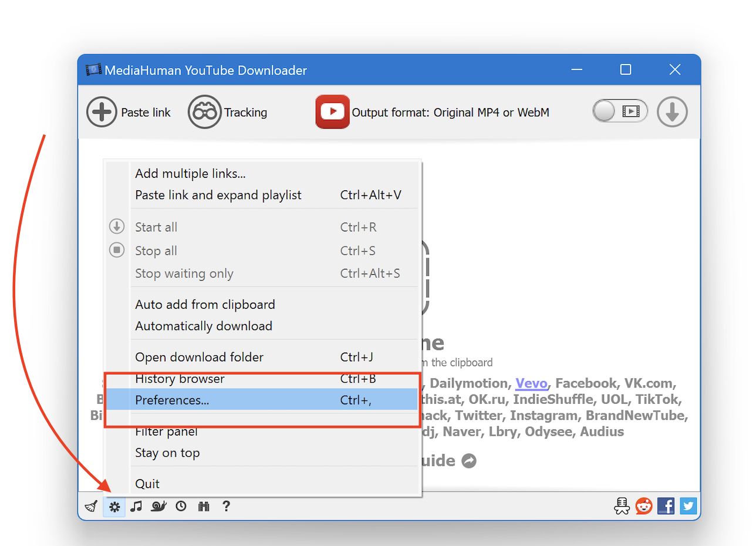Toggle the video mode switch in toolbar
This screenshot has height=546, width=756.
620,111
